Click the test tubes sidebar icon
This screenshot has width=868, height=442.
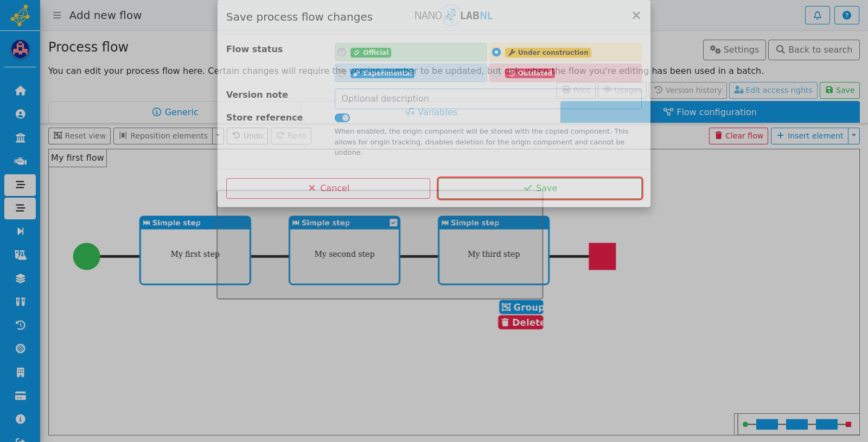coord(20,302)
